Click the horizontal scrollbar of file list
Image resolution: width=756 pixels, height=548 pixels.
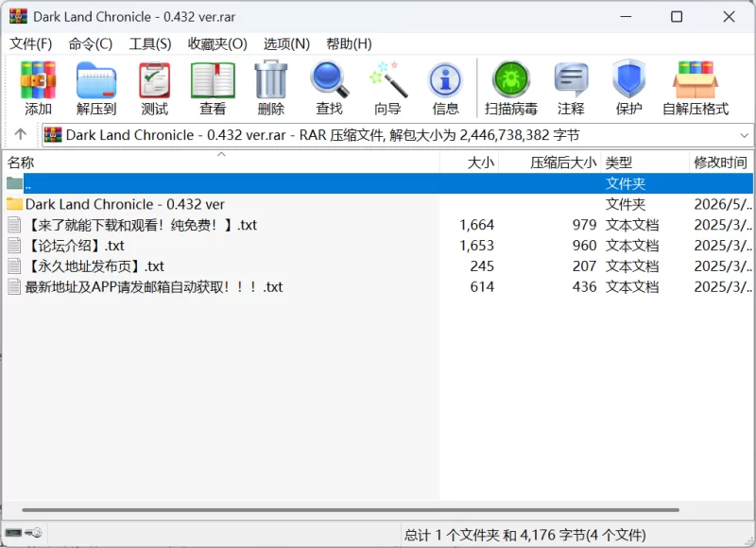pyautogui.click(x=351, y=509)
